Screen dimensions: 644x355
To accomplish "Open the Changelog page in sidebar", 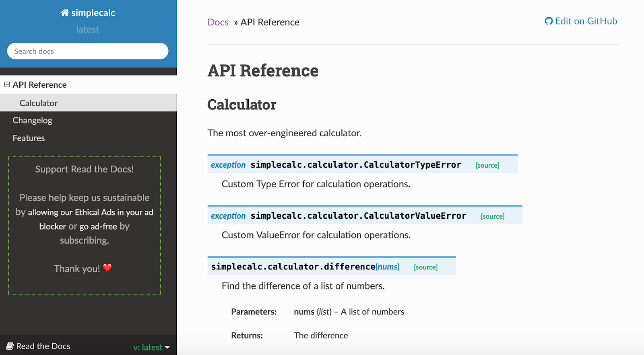I will [x=32, y=120].
